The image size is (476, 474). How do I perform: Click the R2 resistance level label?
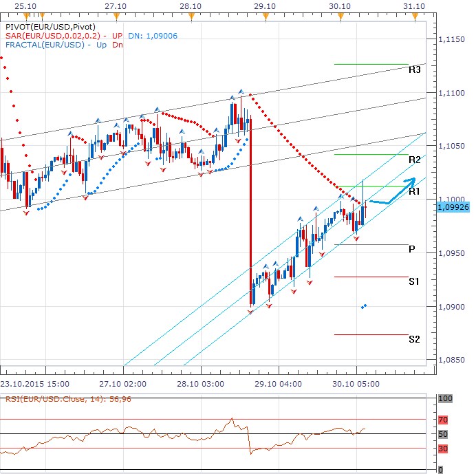click(414, 160)
